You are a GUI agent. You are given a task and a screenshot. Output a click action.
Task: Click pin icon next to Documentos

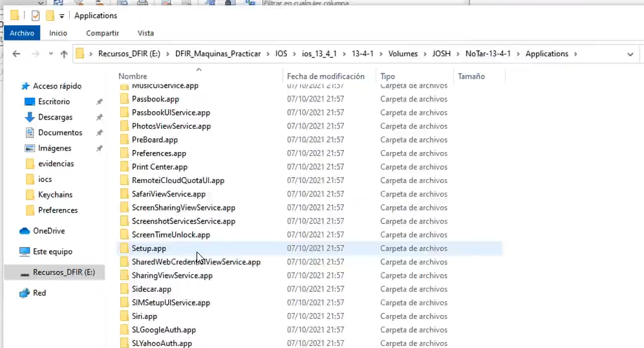(x=99, y=133)
